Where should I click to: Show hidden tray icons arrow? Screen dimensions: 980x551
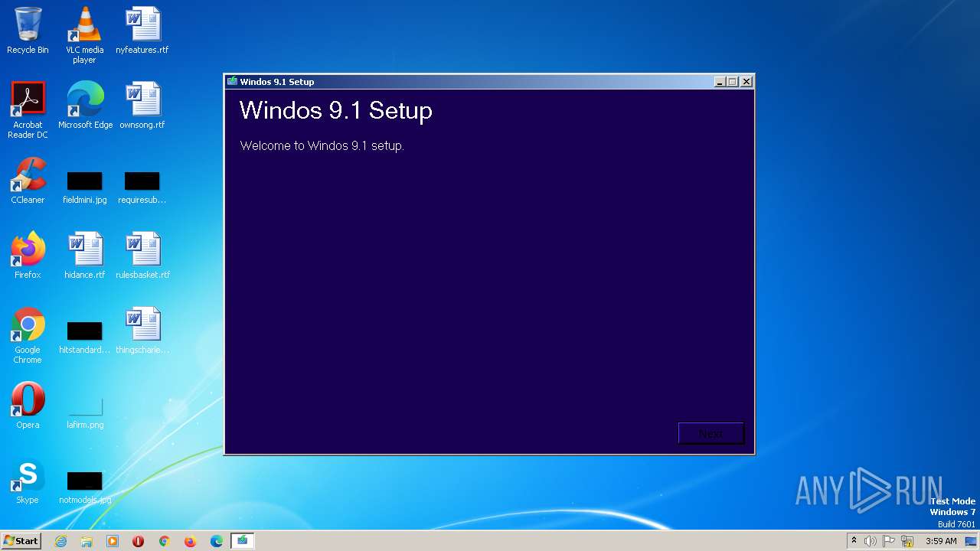(854, 541)
